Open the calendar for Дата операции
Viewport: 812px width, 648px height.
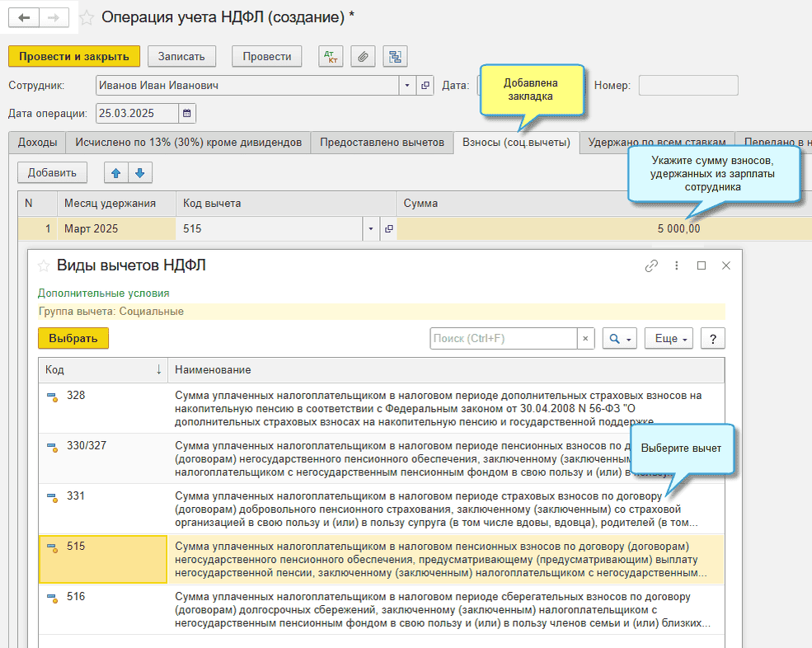[x=187, y=114]
